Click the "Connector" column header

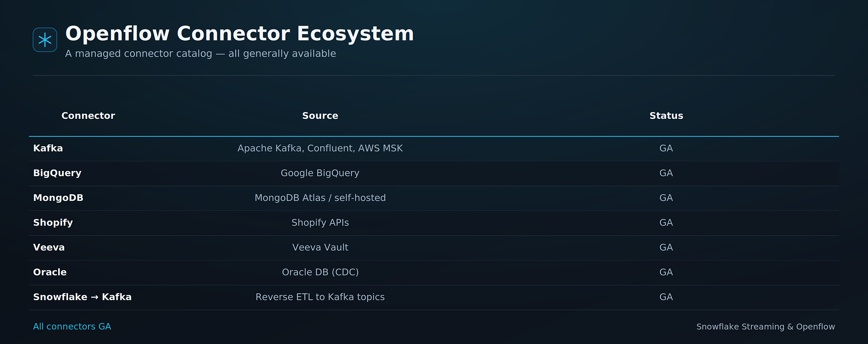(88, 116)
